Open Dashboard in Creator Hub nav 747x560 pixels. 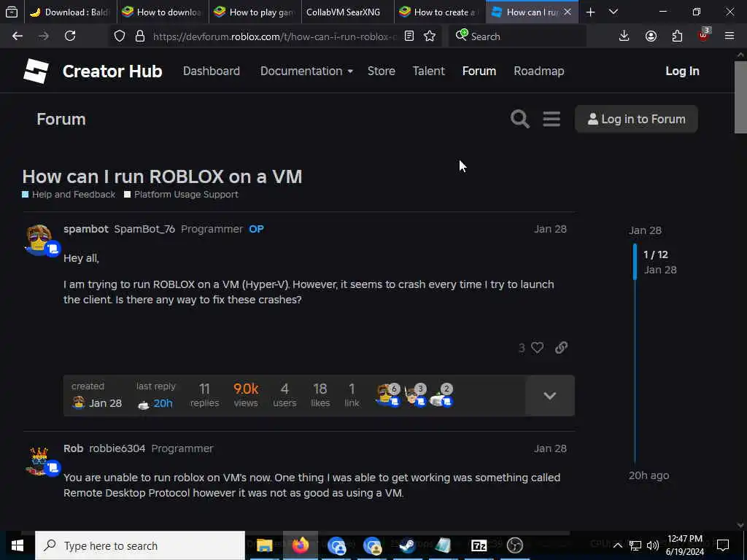pos(212,71)
